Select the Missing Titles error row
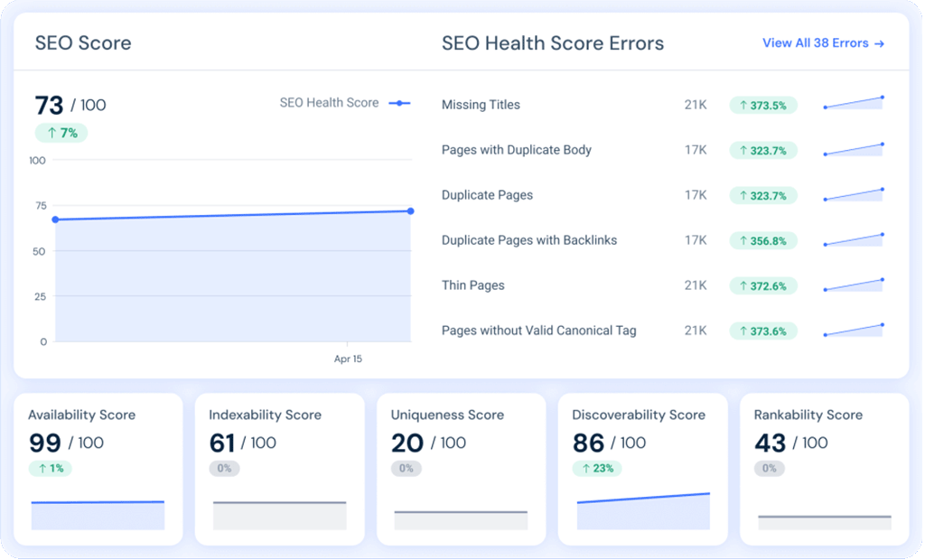This screenshot has height=560, width=925. coord(481,105)
